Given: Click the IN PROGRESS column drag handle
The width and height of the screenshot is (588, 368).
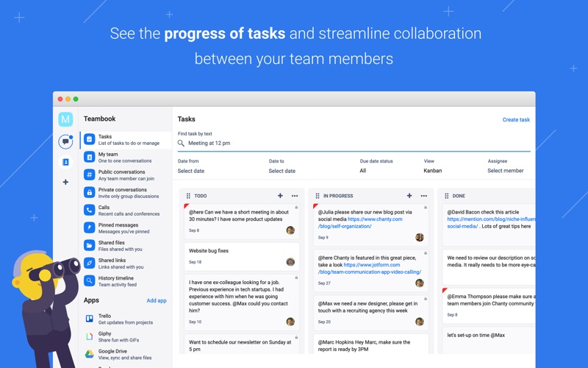Looking at the screenshot, I should point(318,196).
